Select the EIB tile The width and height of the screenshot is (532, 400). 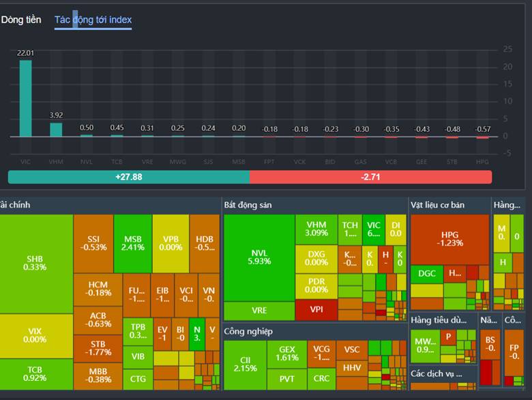(162, 295)
